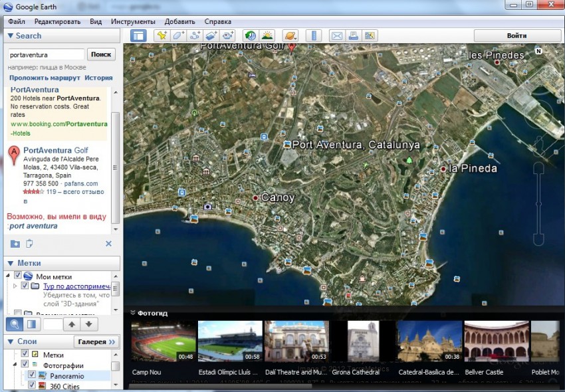The width and height of the screenshot is (565, 392).
Task: Open the Инструменты menu
Action: click(133, 21)
